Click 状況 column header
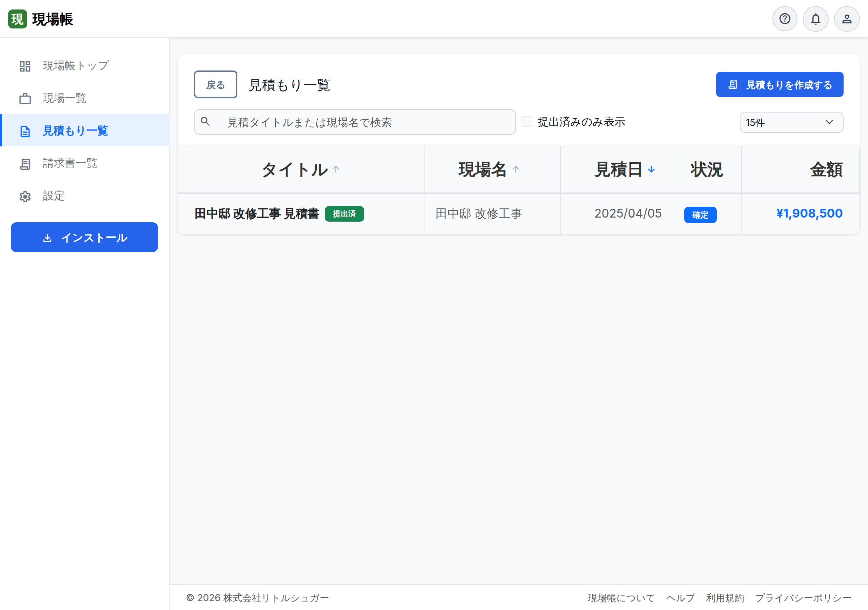 pos(707,169)
